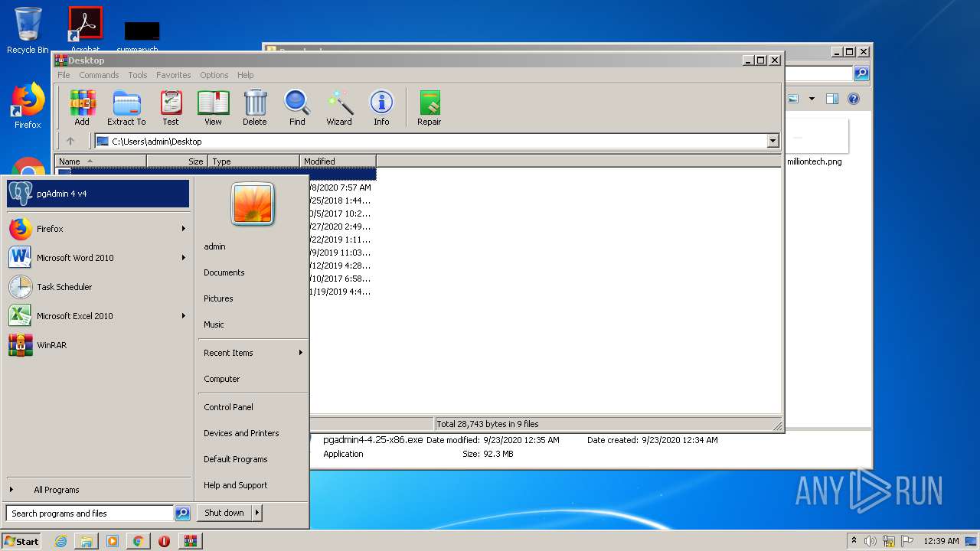The image size is (980, 551).
Task: Open Windows Explorer from the taskbar
Action: click(x=87, y=541)
